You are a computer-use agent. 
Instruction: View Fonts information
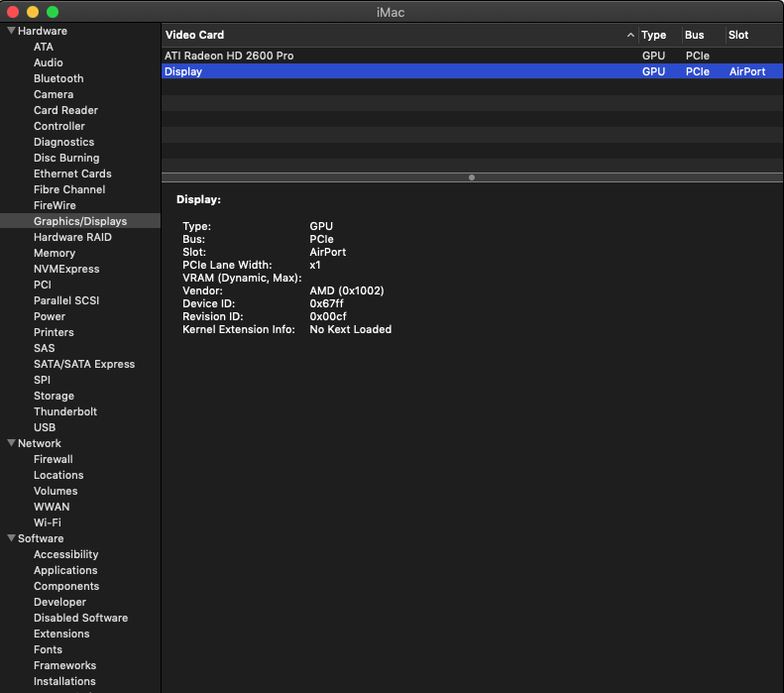coord(48,649)
